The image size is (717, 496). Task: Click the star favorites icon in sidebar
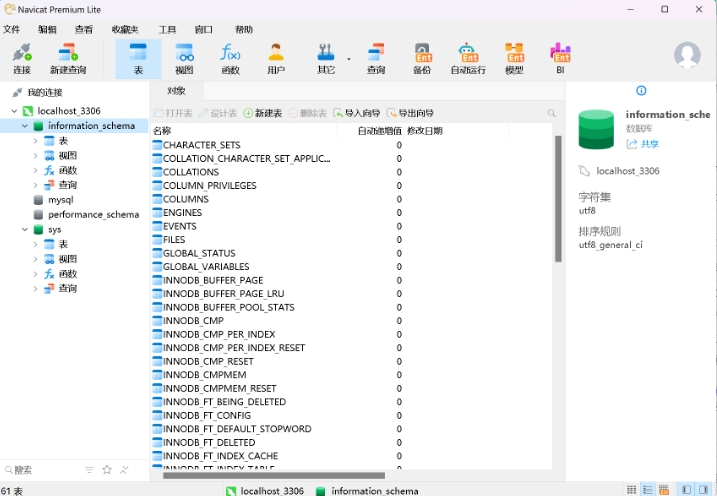click(107, 469)
